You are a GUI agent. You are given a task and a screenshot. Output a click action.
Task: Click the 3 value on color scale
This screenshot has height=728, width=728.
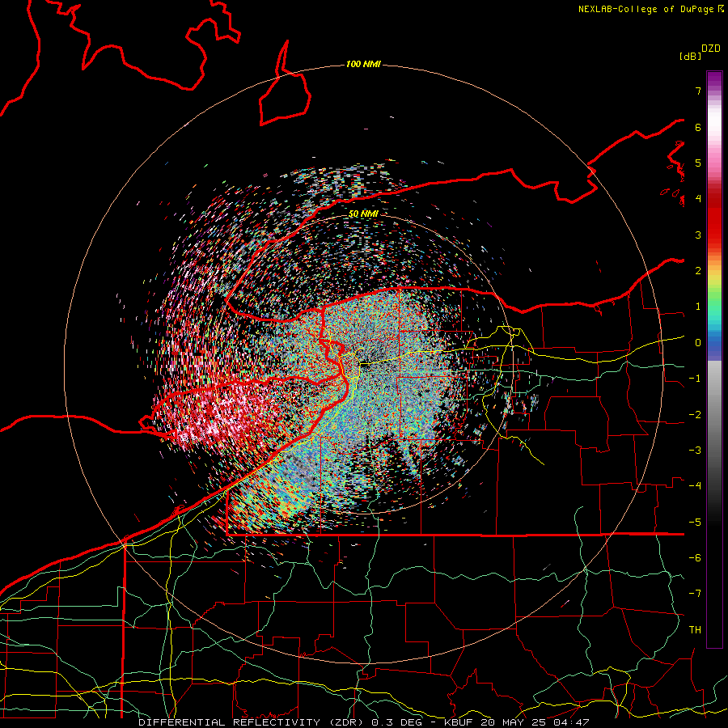[698, 235]
